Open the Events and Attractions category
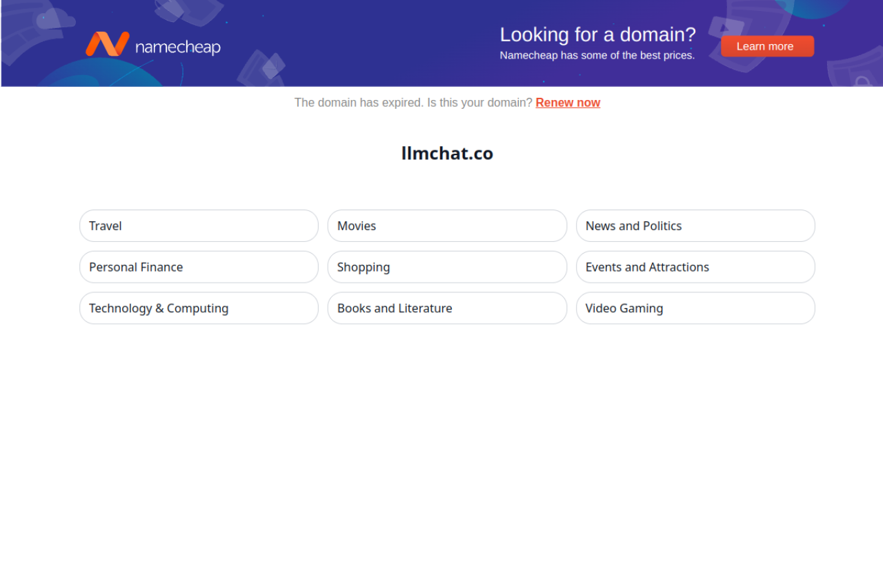Viewport: 883px width, 588px height. click(x=695, y=267)
